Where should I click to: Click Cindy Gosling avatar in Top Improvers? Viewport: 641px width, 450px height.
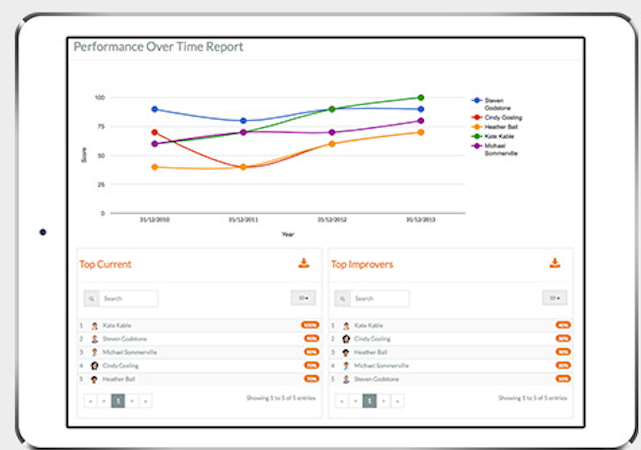tap(346, 339)
